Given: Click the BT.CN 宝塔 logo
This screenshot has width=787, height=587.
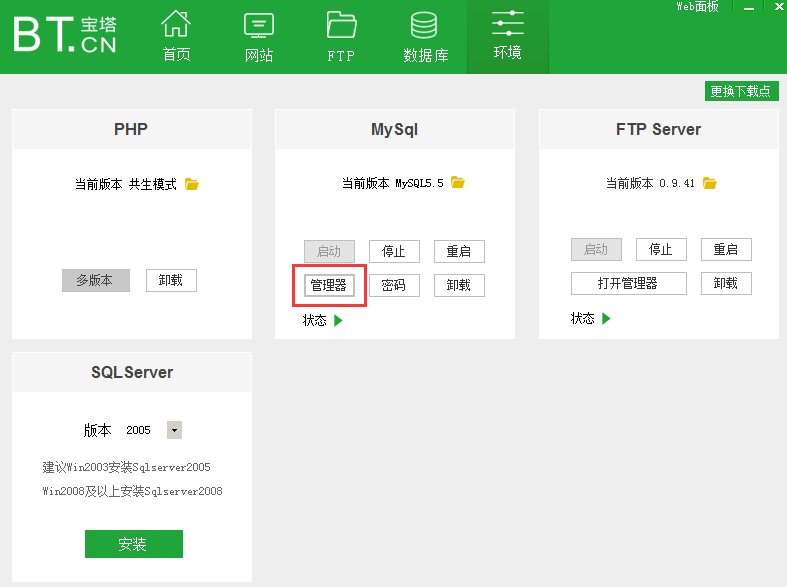Looking at the screenshot, I should pos(65,35).
